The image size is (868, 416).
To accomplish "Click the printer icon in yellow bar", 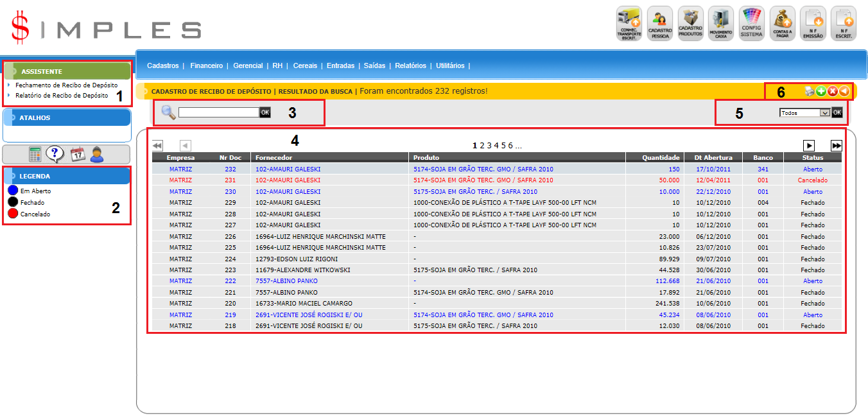I will click(x=810, y=92).
